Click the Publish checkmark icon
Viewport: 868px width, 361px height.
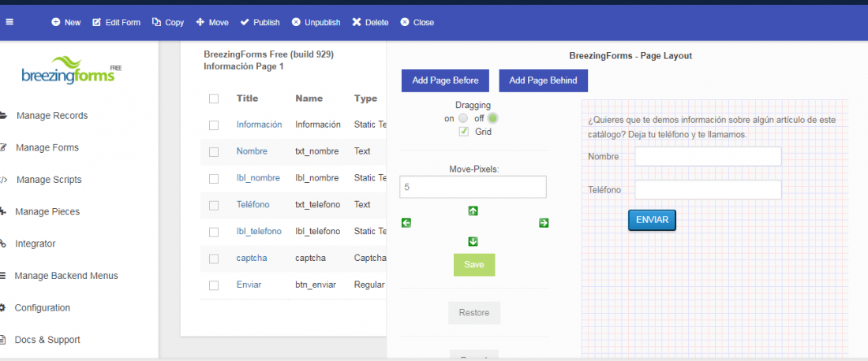point(245,23)
